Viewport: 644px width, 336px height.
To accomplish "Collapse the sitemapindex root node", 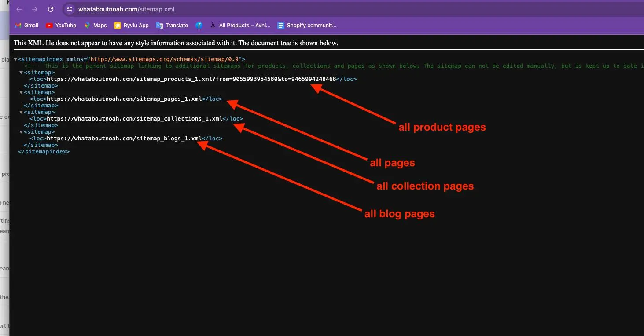I will click(x=15, y=59).
